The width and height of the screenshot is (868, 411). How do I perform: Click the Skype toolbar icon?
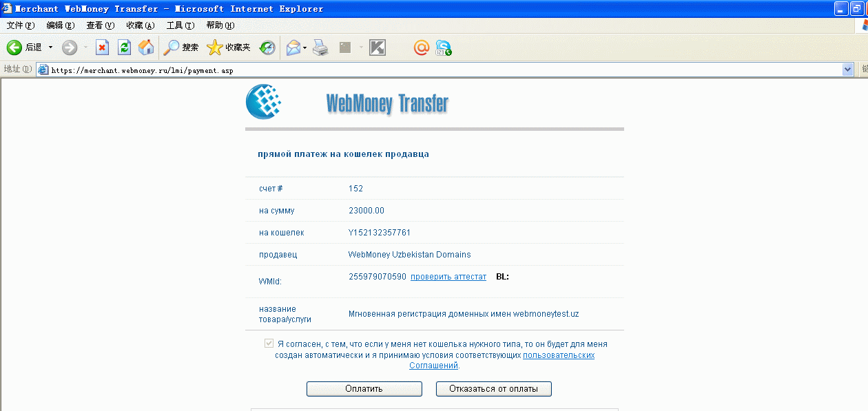point(444,48)
